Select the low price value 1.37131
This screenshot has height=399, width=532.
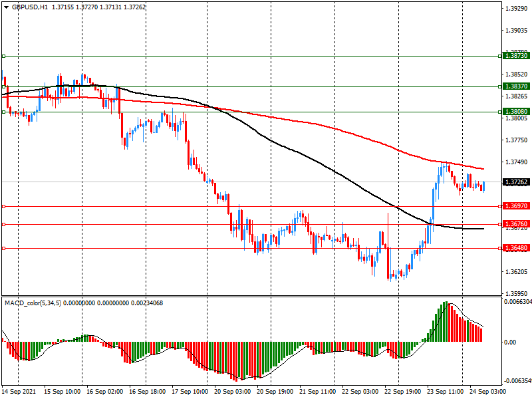point(110,7)
